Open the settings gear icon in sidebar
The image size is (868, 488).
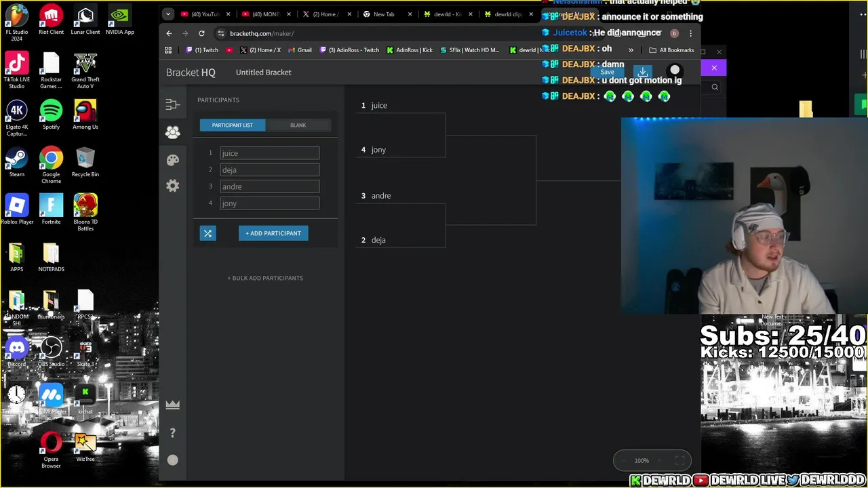(x=172, y=186)
